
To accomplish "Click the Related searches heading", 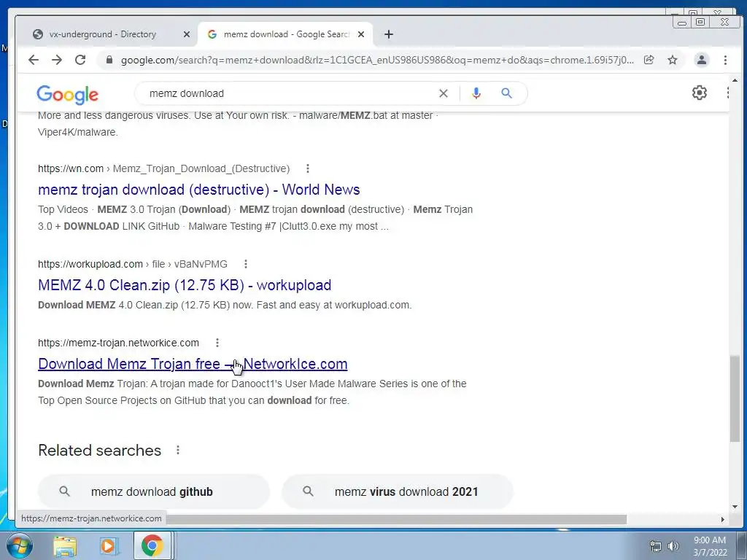I will (x=99, y=450).
